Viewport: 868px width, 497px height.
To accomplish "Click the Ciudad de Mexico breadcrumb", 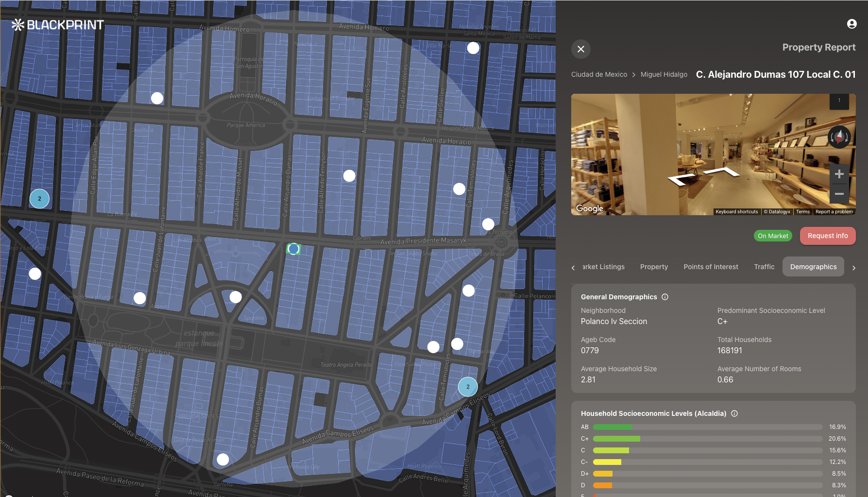I will coord(599,74).
